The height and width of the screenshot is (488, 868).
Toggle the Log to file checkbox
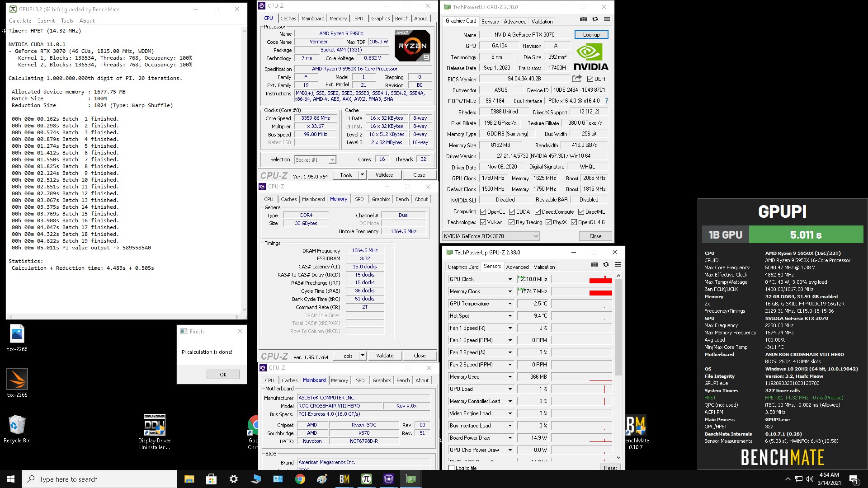(451, 468)
